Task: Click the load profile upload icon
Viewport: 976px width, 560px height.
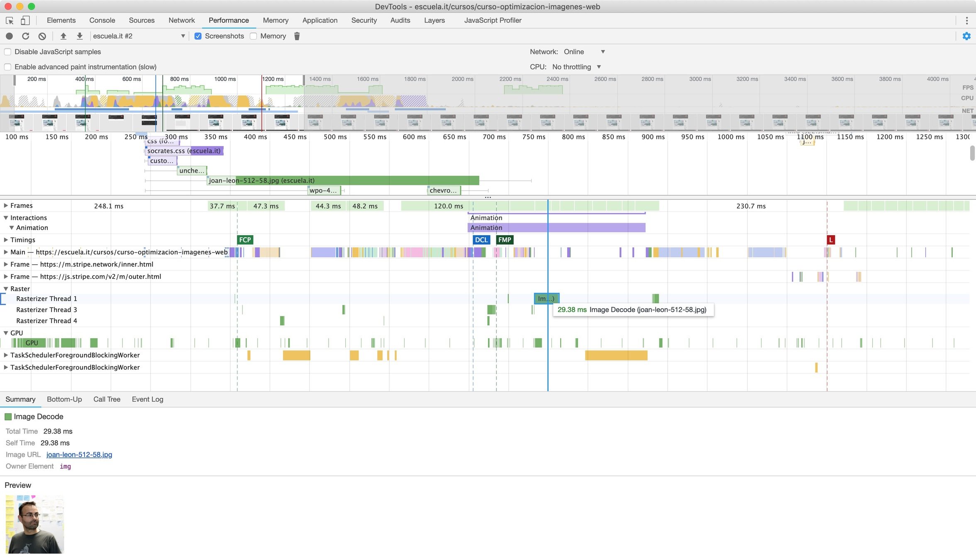Action: pyautogui.click(x=63, y=36)
